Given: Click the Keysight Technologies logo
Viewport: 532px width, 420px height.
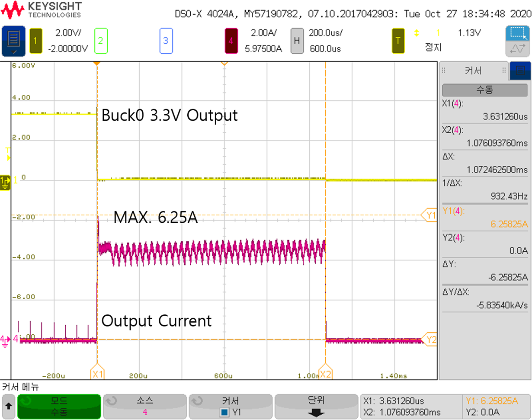Looking at the screenshot, I should [x=42, y=10].
